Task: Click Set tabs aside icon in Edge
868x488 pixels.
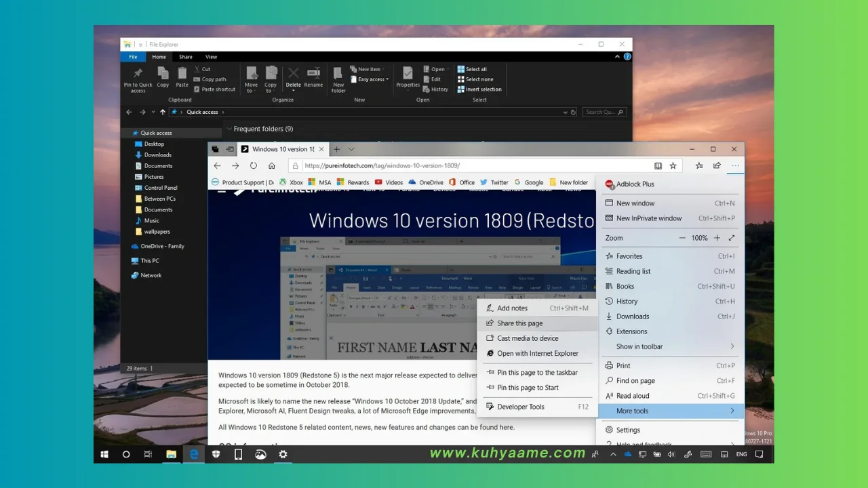Action: click(x=230, y=149)
